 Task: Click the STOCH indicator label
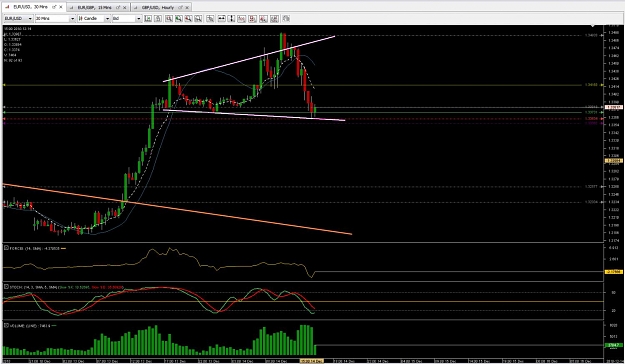click(66, 287)
